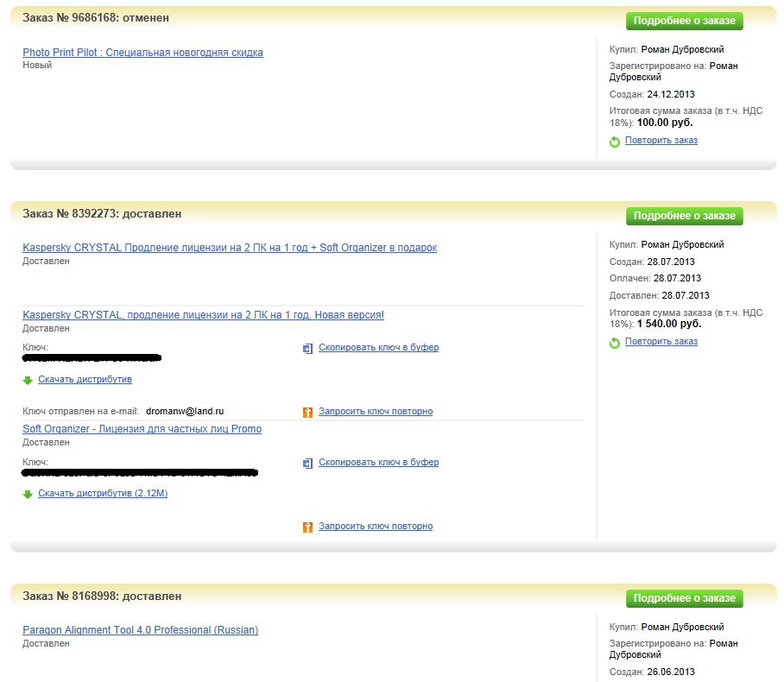Screen dimensions: 784x682
Task: Repeat order link for 1 540.00 руб. order
Action: pyautogui.click(x=661, y=342)
